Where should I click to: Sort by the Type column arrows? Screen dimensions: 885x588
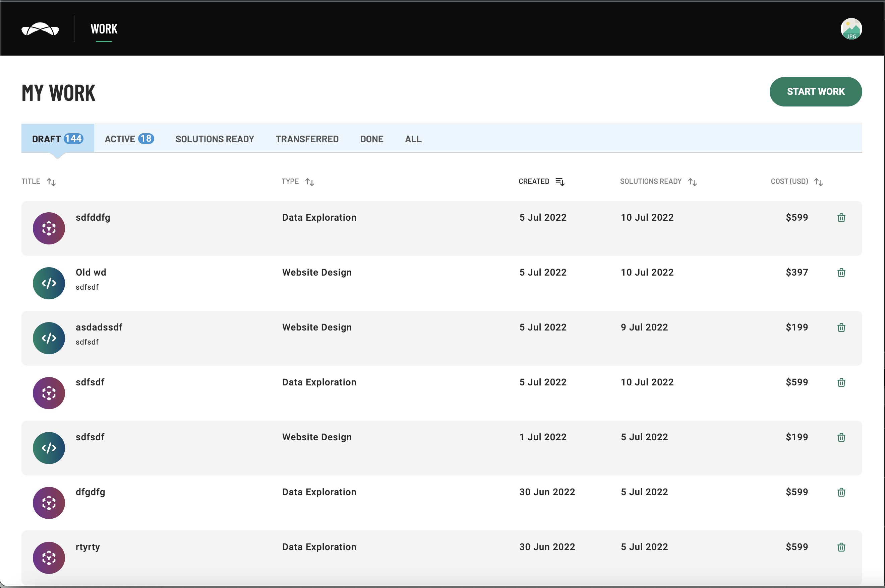pos(310,182)
